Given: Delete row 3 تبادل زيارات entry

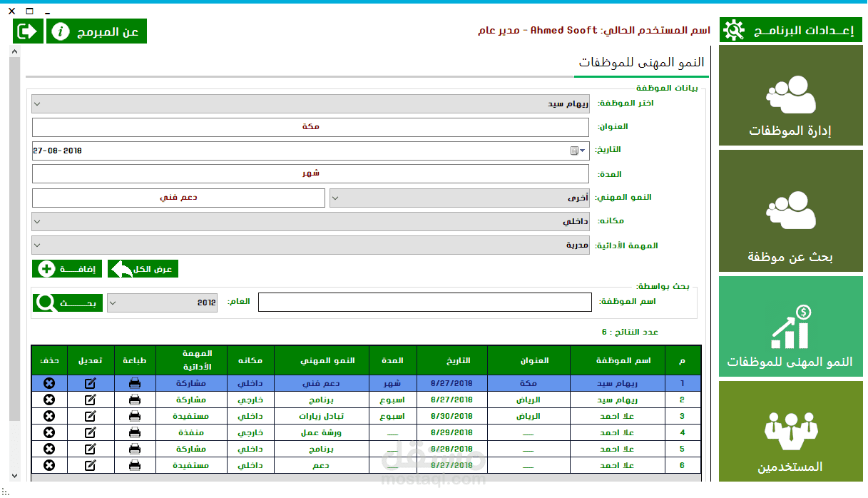Looking at the screenshot, I should (49, 416).
